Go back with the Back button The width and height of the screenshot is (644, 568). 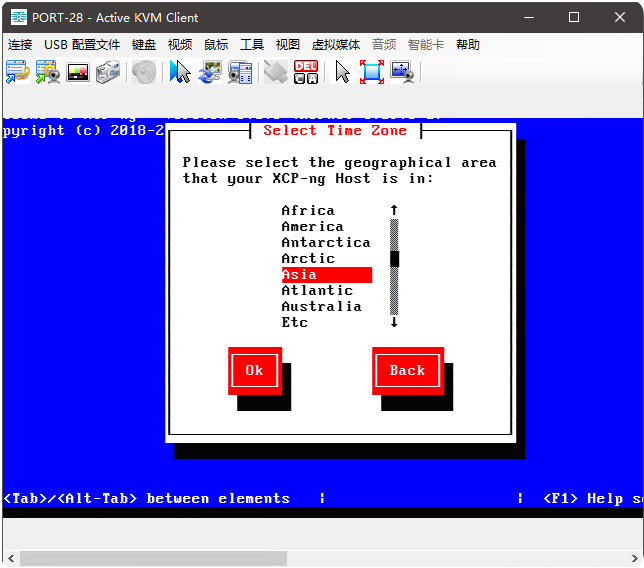tap(408, 370)
